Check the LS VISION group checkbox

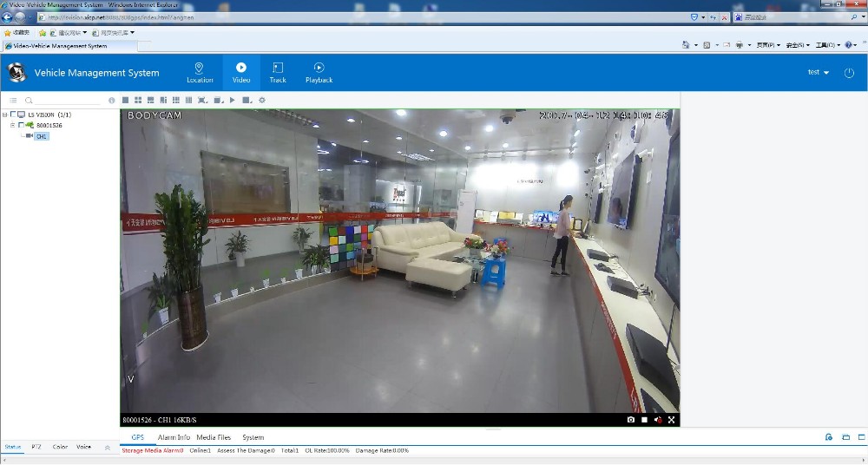coord(13,115)
